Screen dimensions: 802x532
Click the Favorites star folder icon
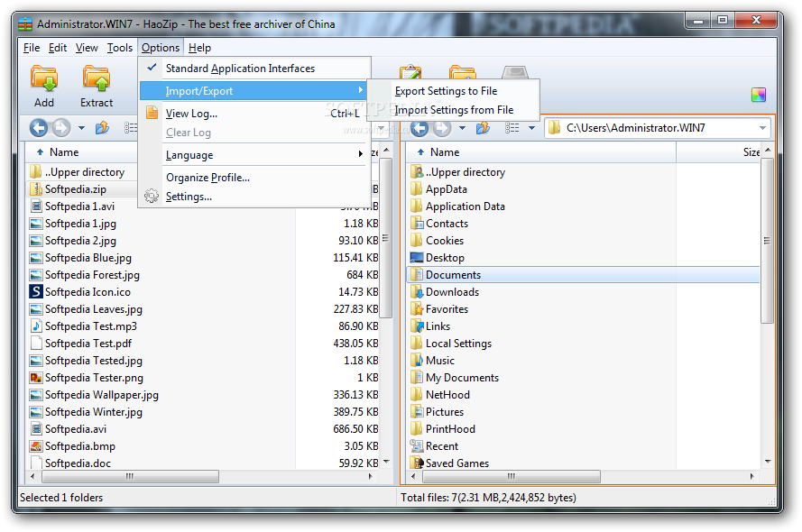(x=417, y=309)
